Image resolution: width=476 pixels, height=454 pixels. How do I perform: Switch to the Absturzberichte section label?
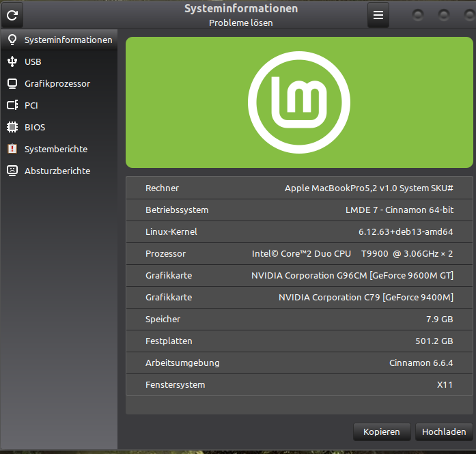[57, 171]
